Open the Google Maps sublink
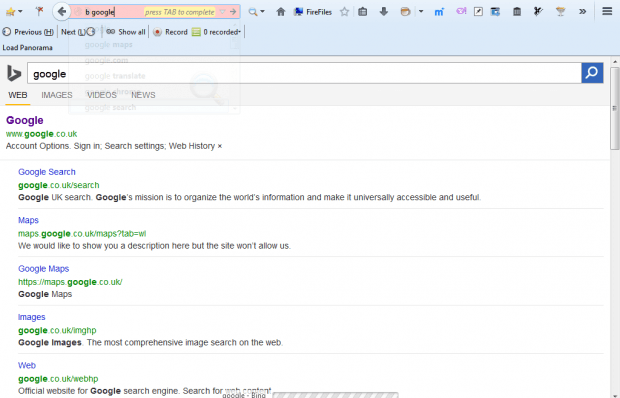620x398 pixels. click(43, 269)
